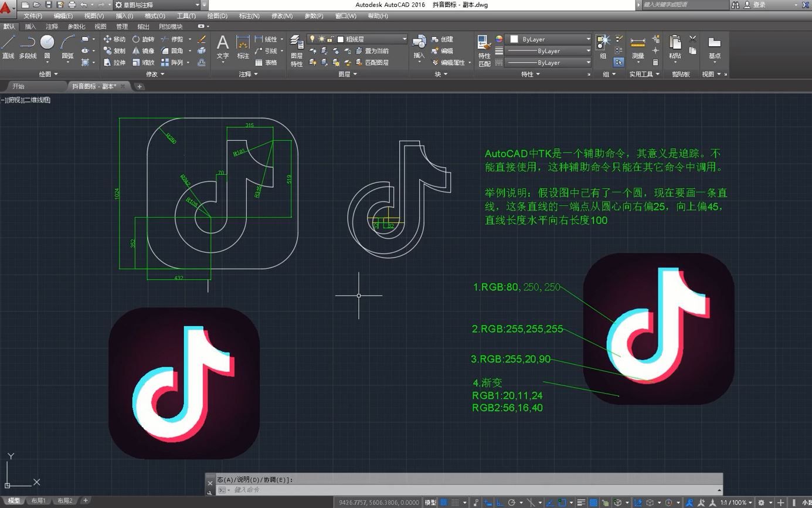Click the Move (移动) tool
The image size is (812, 508).
114,39
